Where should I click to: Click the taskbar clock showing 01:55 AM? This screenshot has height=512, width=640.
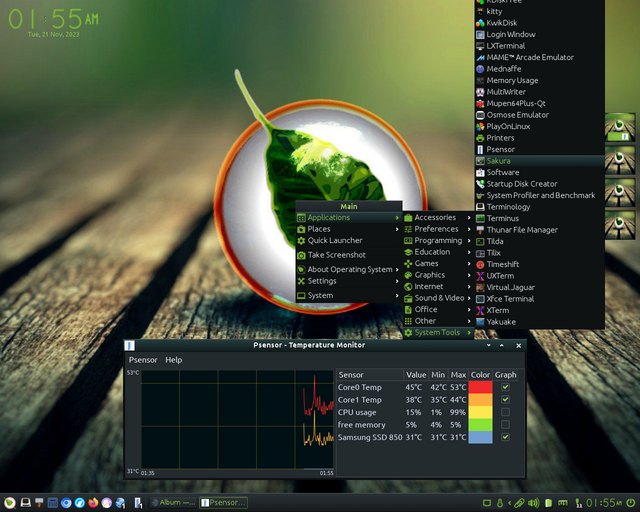604,503
